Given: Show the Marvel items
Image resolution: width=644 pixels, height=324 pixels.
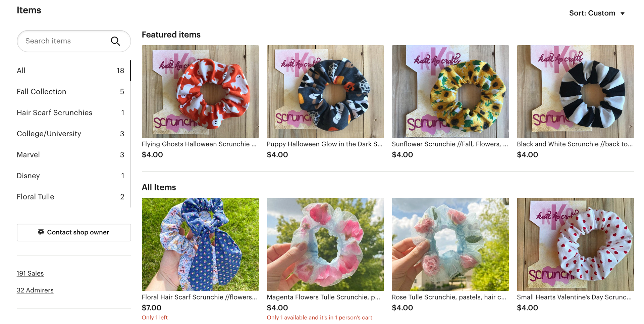Looking at the screenshot, I should coord(70,155).
